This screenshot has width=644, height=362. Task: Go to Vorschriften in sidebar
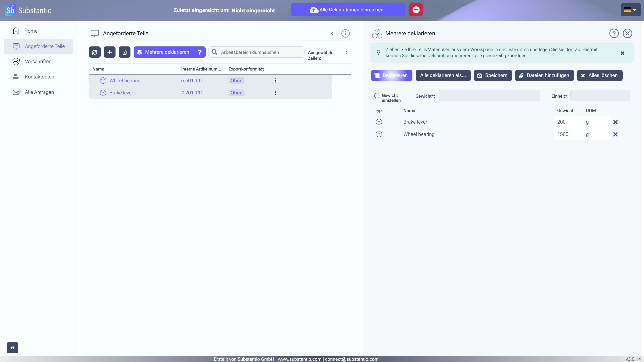[38, 62]
